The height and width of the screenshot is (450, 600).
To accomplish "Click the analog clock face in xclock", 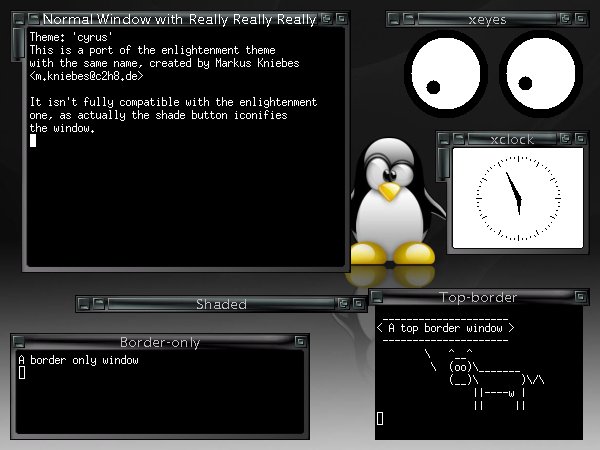I will click(518, 198).
